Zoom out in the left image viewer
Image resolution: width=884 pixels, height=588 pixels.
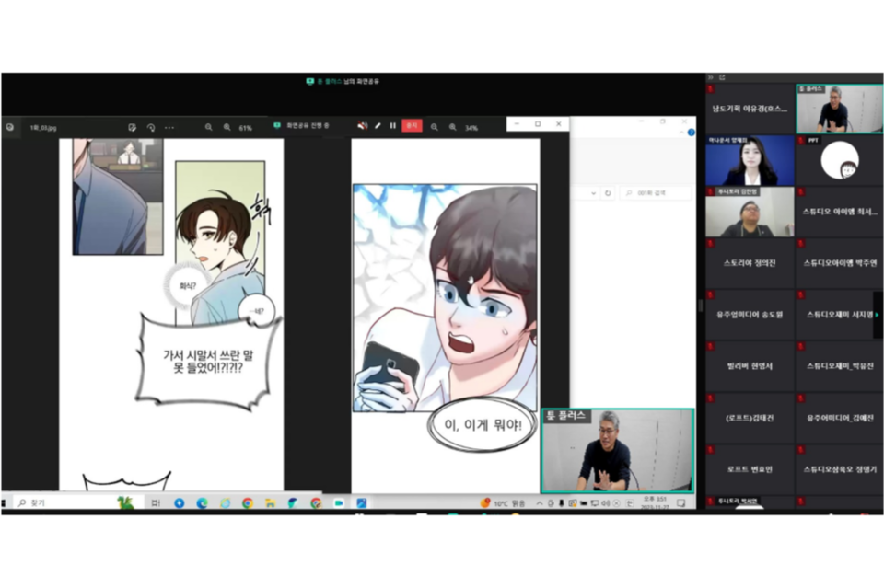coord(209,128)
